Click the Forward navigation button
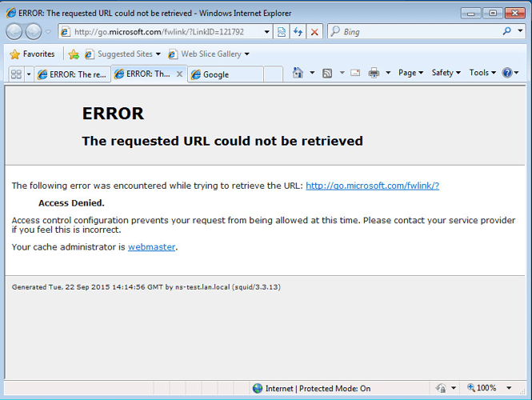The width and height of the screenshot is (532, 400). tap(34, 32)
